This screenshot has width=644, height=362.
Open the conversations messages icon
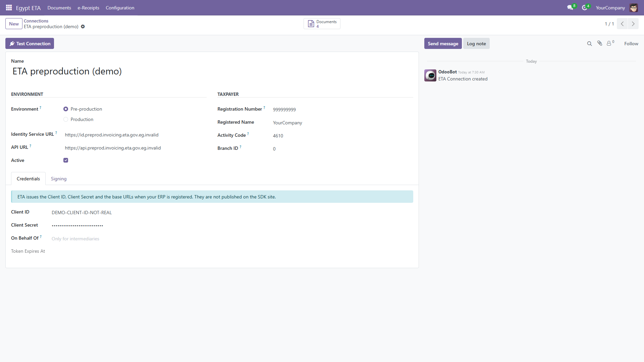tap(570, 7)
